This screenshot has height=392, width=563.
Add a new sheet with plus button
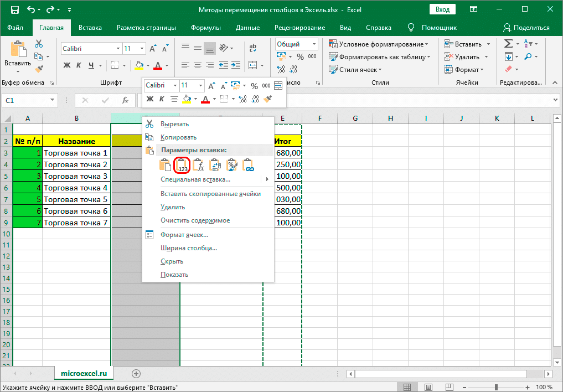pyautogui.click(x=136, y=374)
